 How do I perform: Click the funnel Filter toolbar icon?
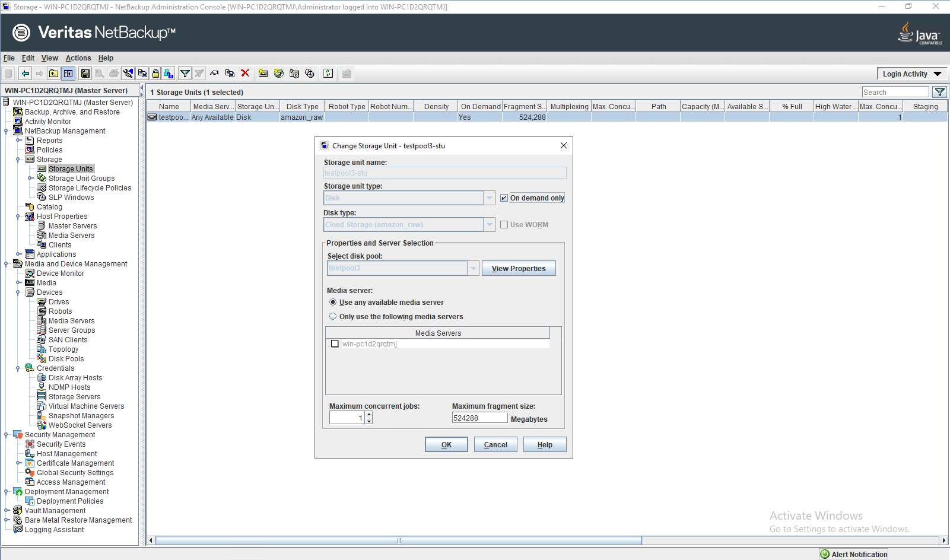coord(185,74)
